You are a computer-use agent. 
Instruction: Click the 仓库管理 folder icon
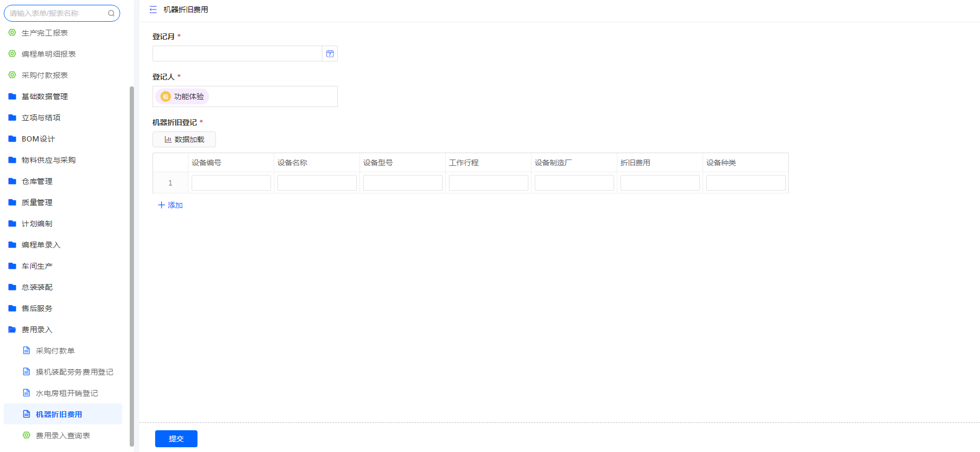[12, 181]
